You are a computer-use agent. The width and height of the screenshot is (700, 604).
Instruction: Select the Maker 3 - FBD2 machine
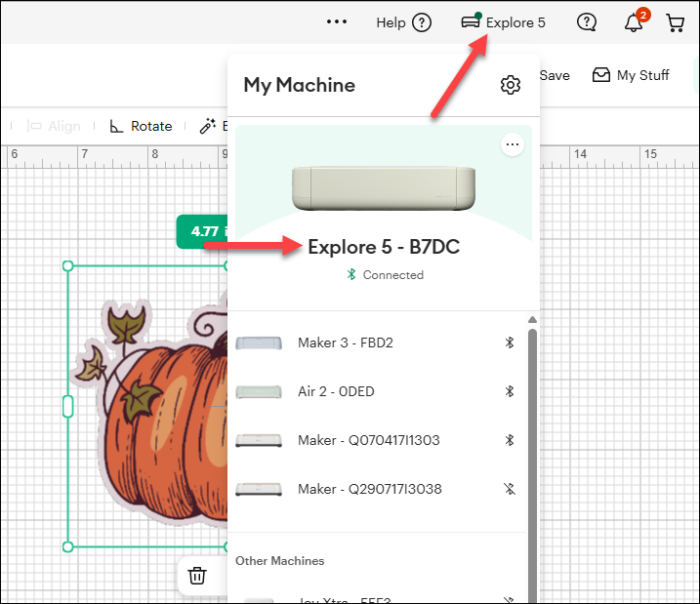point(376,342)
